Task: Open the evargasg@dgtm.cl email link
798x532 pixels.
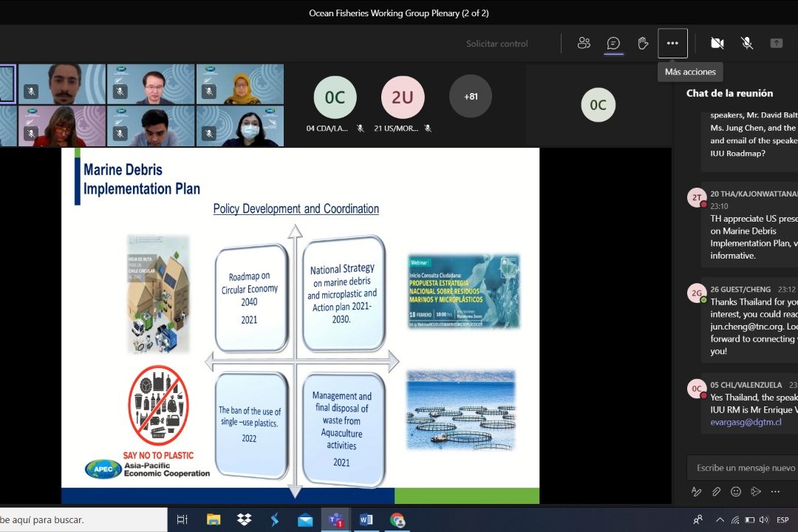Action: coord(746,422)
